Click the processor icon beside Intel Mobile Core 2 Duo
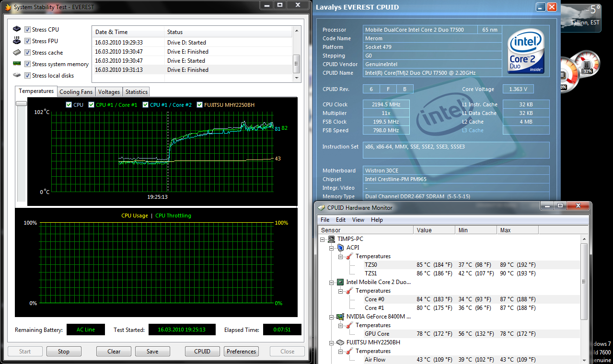Image resolution: width=613 pixels, height=364 pixels. (341, 282)
